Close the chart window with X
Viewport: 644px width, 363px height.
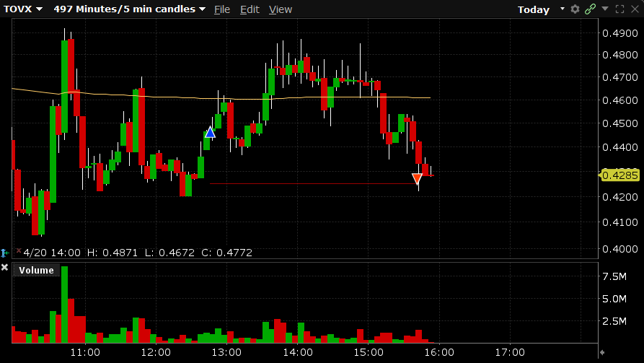(x=635, y=9)
